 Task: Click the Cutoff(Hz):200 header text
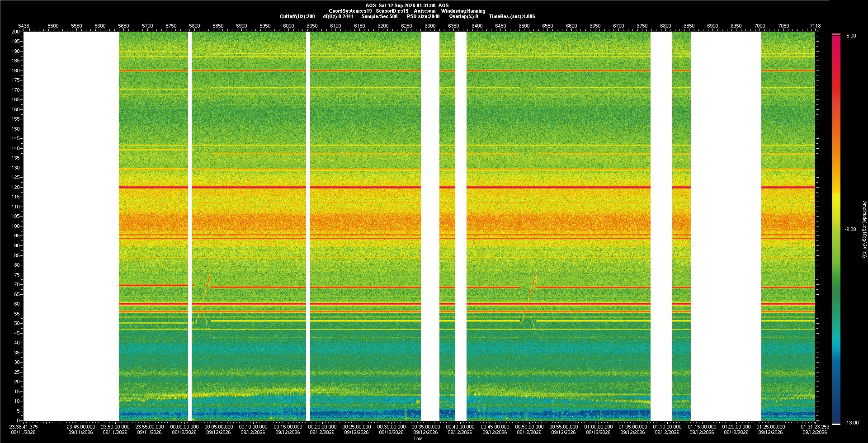[297, 16]
